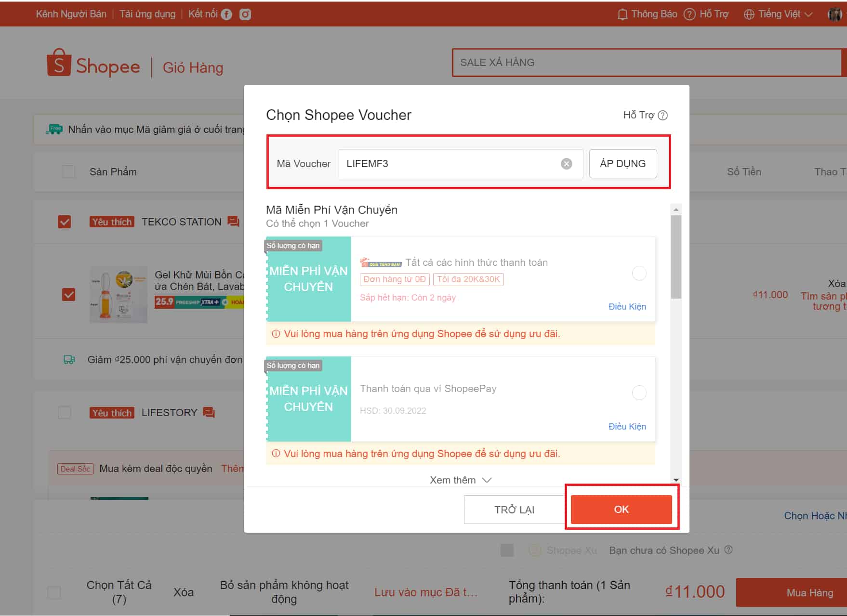Image resolution: width=847 pixels, height=616 pixels.
Task: Confirm voucher selection with OK button
Action: tap(621, 510)
